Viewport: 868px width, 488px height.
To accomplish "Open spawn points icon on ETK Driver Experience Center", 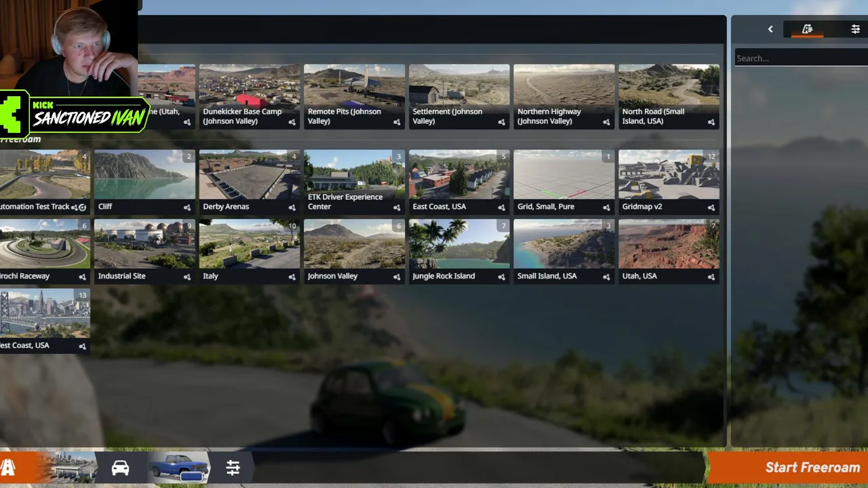I will [397, 207].
